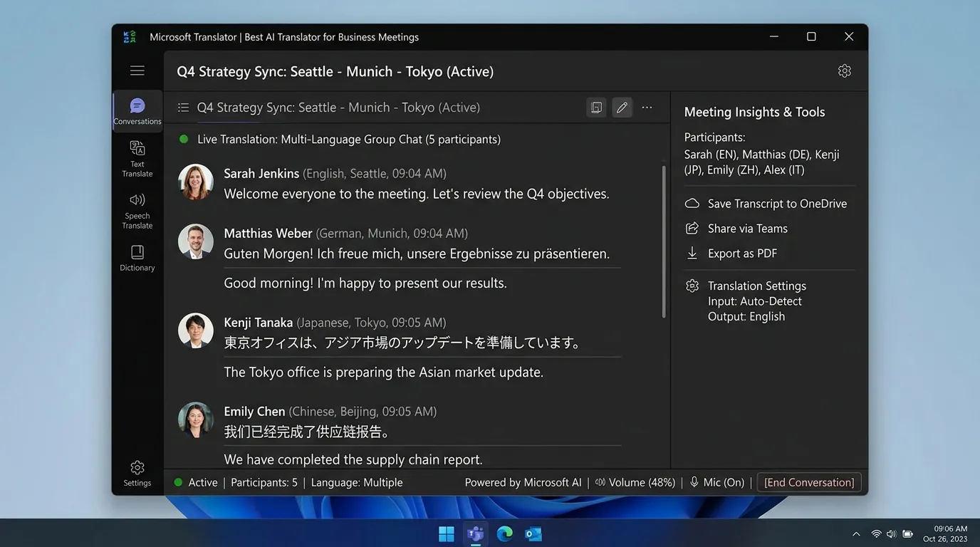The image size is (980, 547).
Task: Click Matthias Weber's avatar
Action: click(196, 241)
